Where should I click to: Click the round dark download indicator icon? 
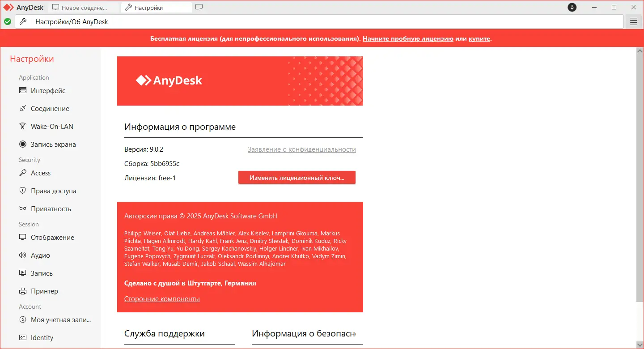click(x=572, y=7)
